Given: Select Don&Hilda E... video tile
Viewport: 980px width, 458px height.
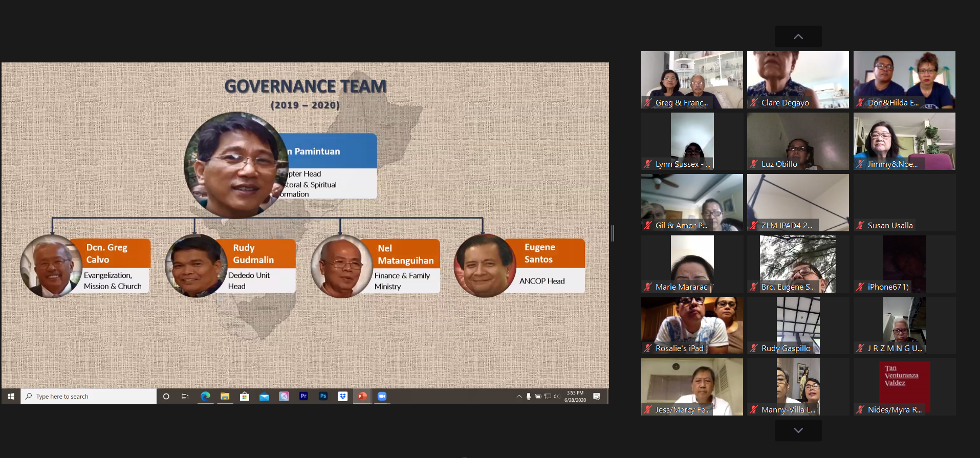Looking at the screenshot, I should 904,80.
